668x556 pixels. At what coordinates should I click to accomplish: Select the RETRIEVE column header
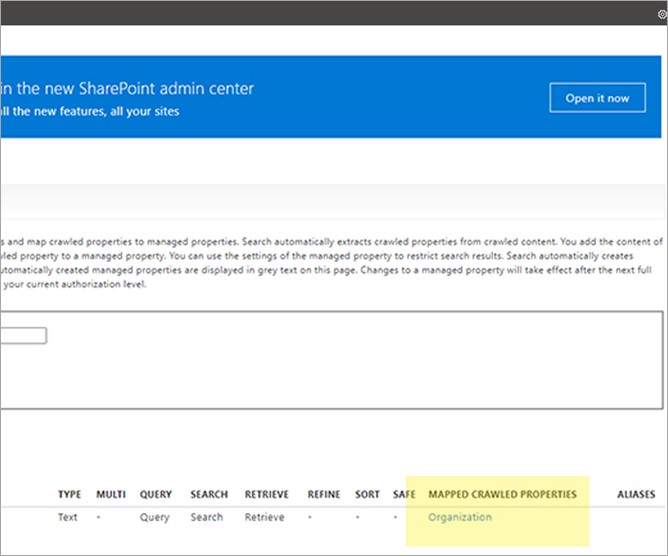265,495
